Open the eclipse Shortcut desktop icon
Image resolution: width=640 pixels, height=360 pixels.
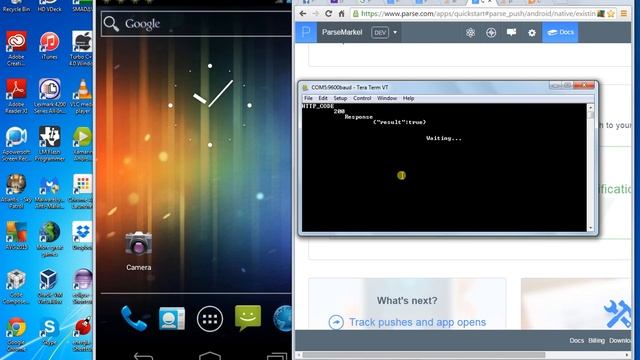point(82,287)
